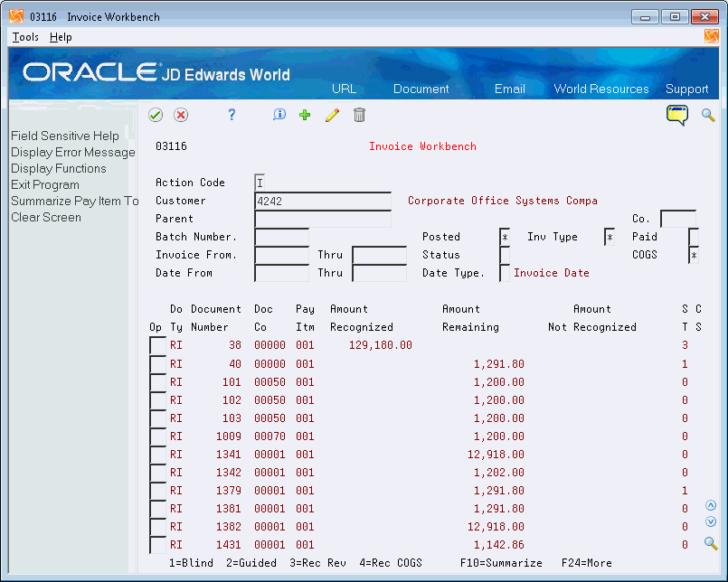
Task: Click the Co. input field
Action: click(678, 219)
